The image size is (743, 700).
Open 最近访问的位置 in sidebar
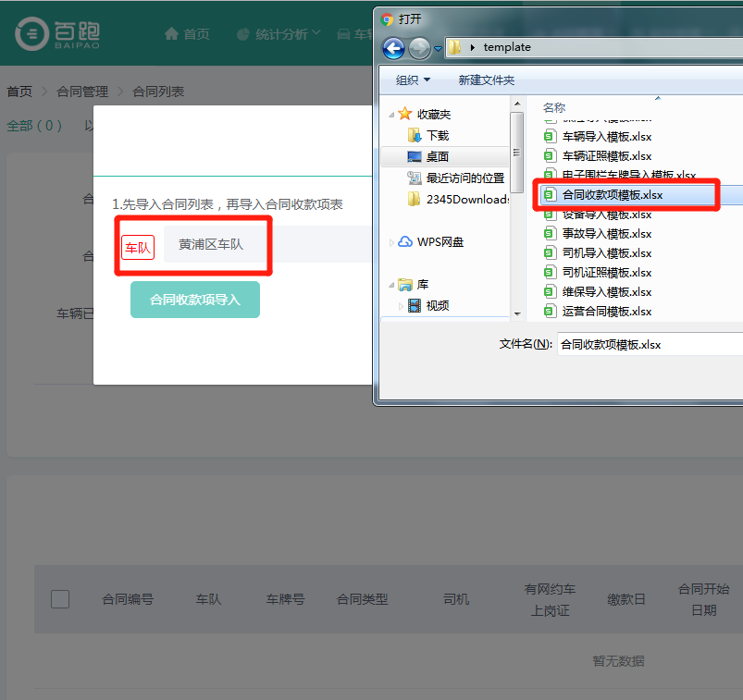coord(464,178)
